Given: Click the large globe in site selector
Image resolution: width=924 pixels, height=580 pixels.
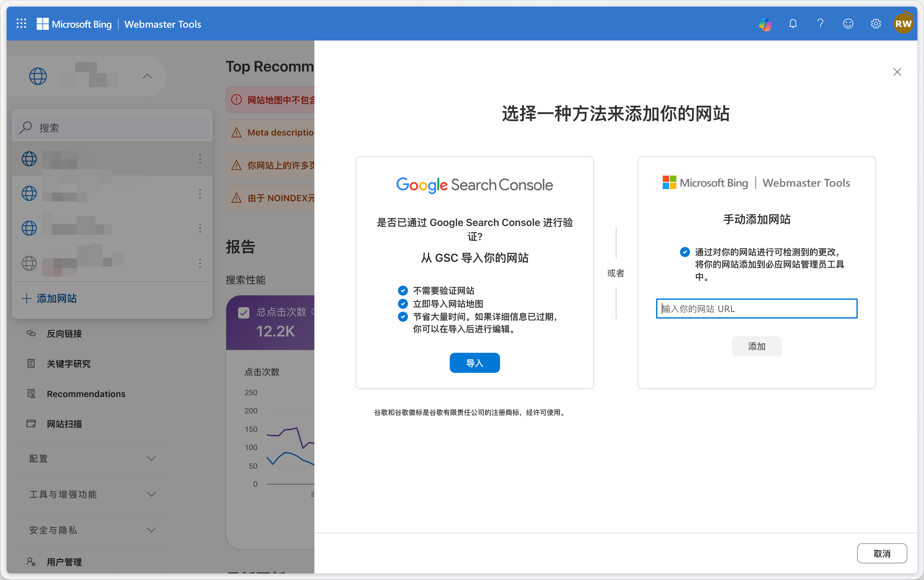Looking at the screenshot, I should (x=38, y=76).
